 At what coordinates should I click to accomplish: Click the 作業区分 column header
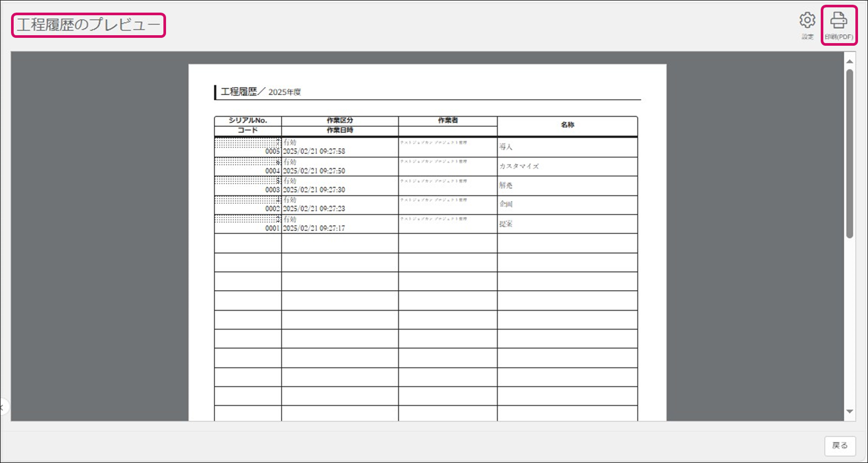tap(339, 120)
